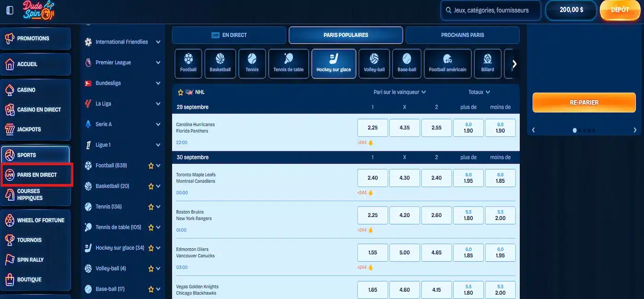This screenshot has height=299, width=644.
Task: Open the Totaux market dropdown
Action: (479, 92)
